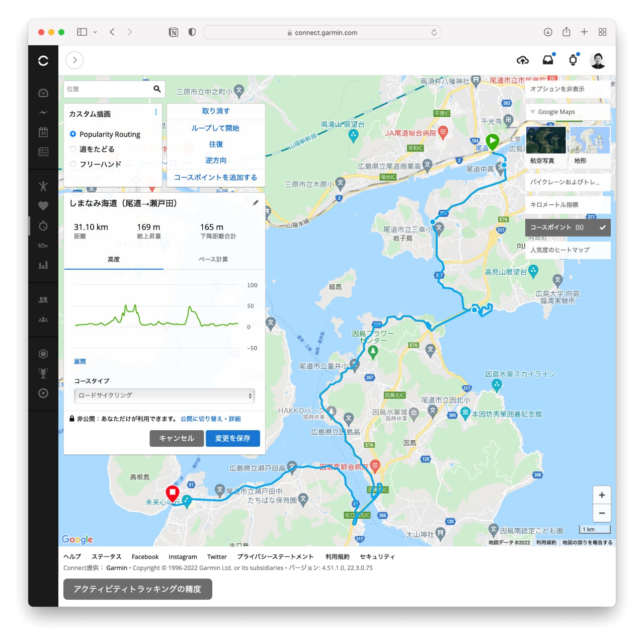
Task: Switch to the ペース計算 tab
Action: (213, 260)
